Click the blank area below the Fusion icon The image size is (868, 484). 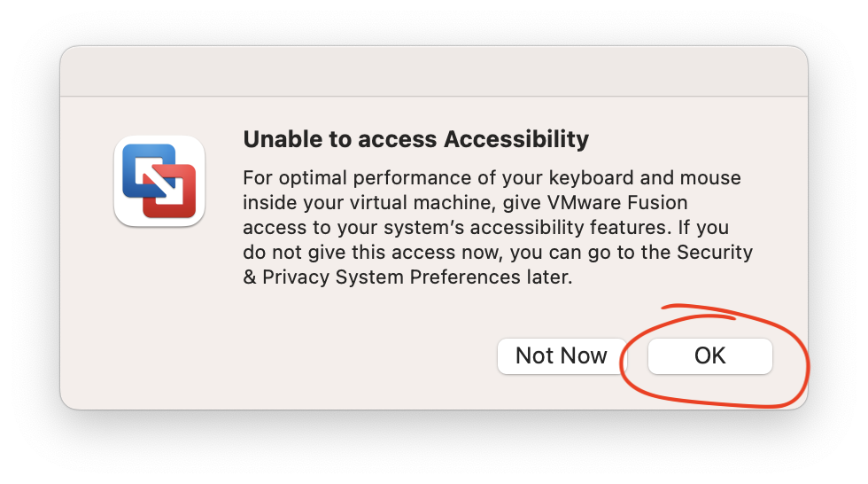click(x=159, y=310)
